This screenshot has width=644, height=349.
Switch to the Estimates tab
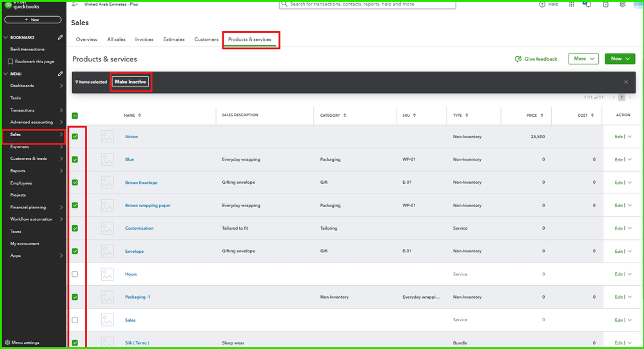pos(174,39)
